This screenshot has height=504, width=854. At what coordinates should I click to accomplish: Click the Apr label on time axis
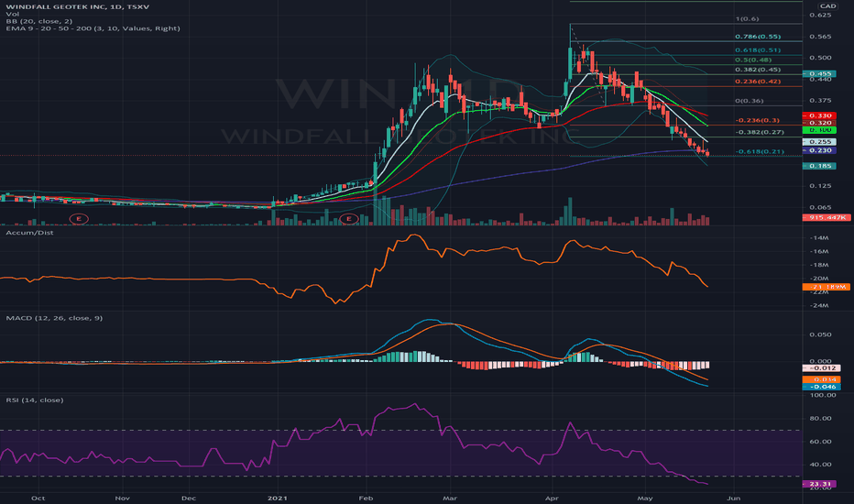tap(552, 498)
